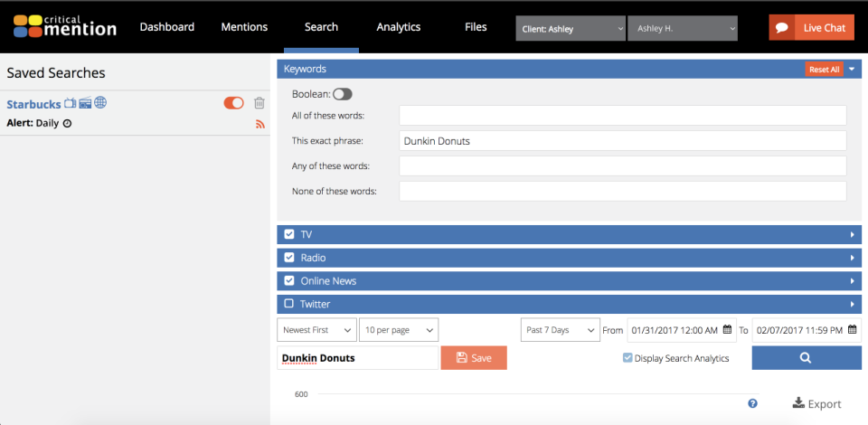Open the help question mark icon
Viewport: 868px width, 425px height.
click(x=752, y=403)
